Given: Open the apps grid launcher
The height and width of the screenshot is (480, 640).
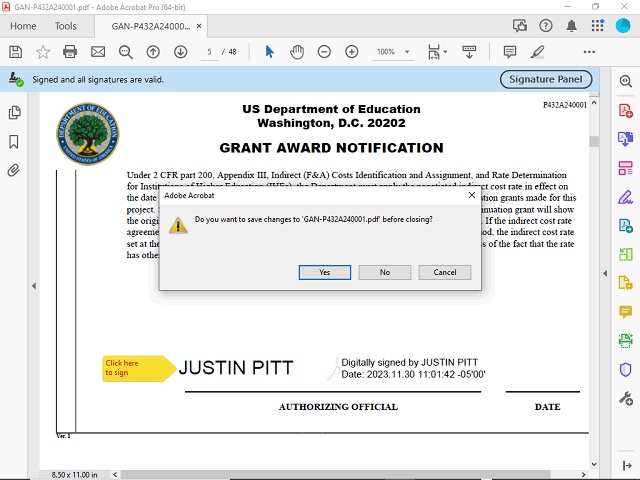Looking at the screenshot, I should click(597, 26).
